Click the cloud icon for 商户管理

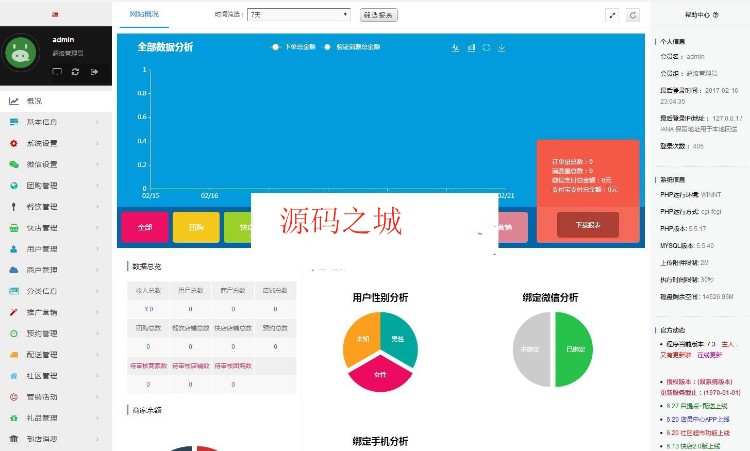14,270
